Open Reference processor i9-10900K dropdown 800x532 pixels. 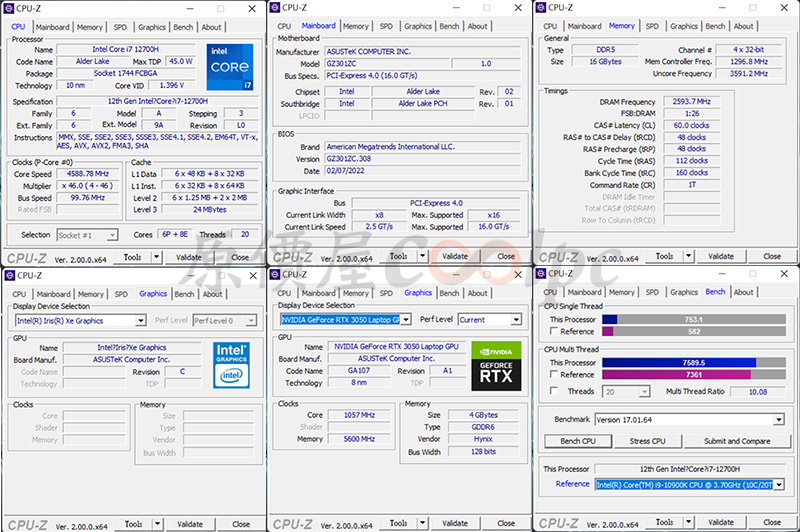(779, 485)
